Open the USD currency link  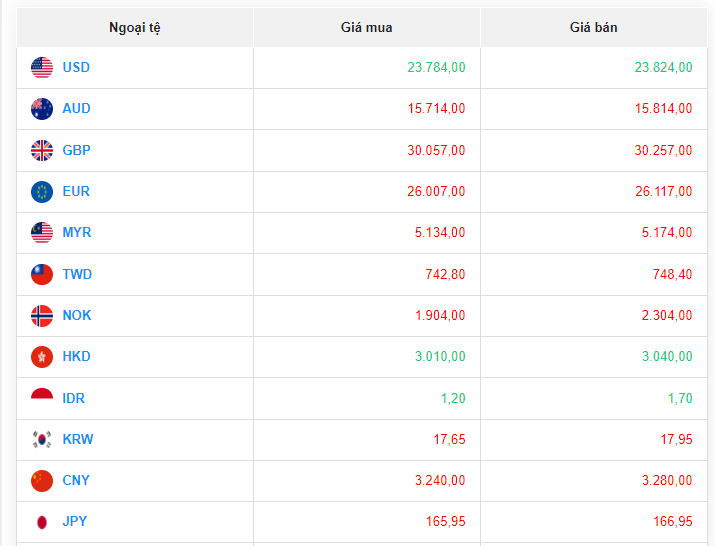click(x=76, y=68)
